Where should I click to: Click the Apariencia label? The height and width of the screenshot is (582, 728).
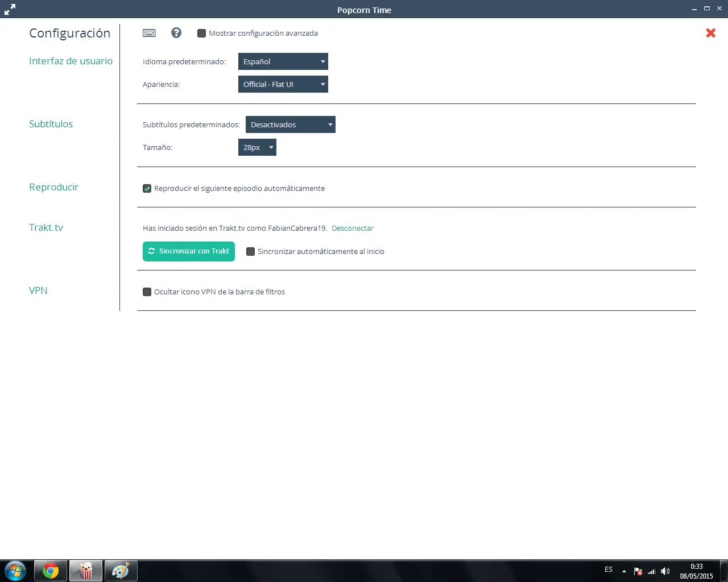click(161, 85)
